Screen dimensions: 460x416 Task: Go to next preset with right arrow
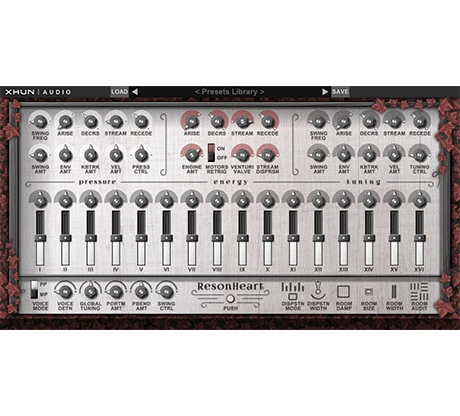pyautogui.click(x=325, y=92)
